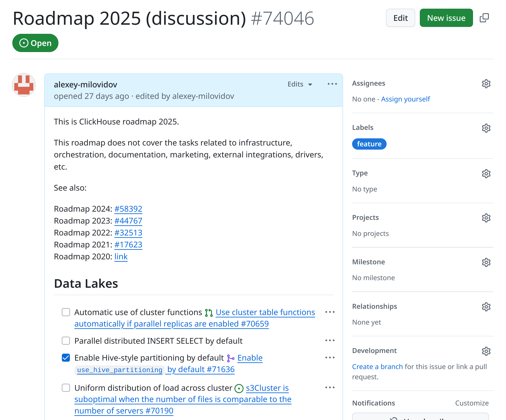The image size is (506, 420).
Task: Click the Data Lakes heading
Action: click(86, 283)
